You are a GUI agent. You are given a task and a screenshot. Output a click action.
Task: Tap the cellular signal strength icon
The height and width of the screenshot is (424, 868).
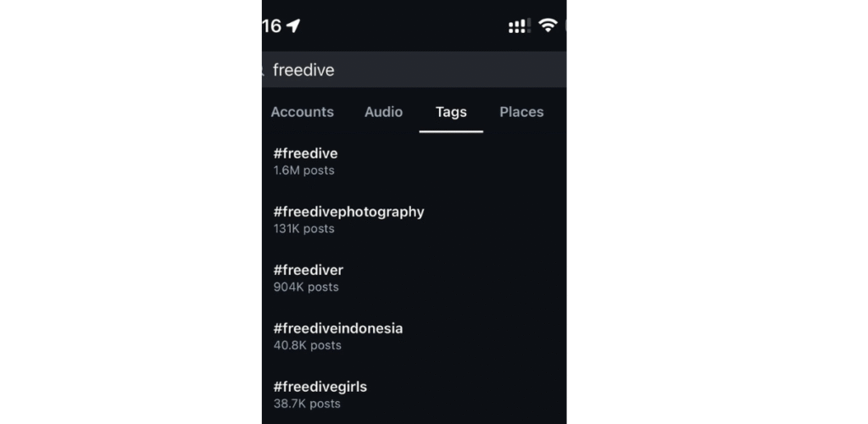520,25
